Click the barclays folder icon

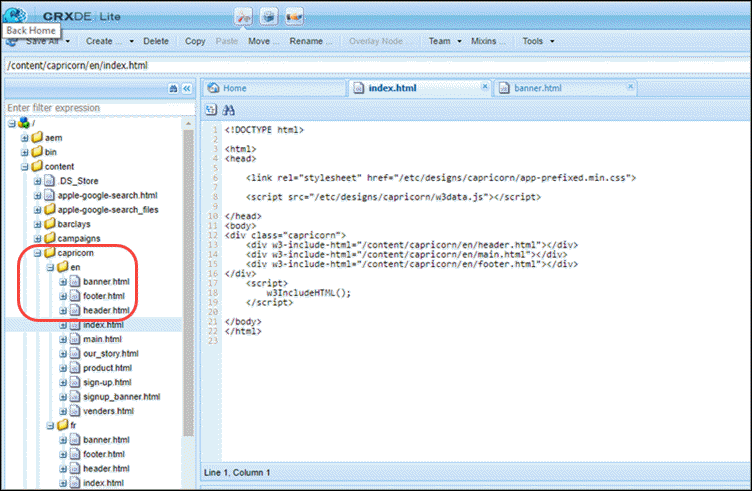[x=50, y=224]
